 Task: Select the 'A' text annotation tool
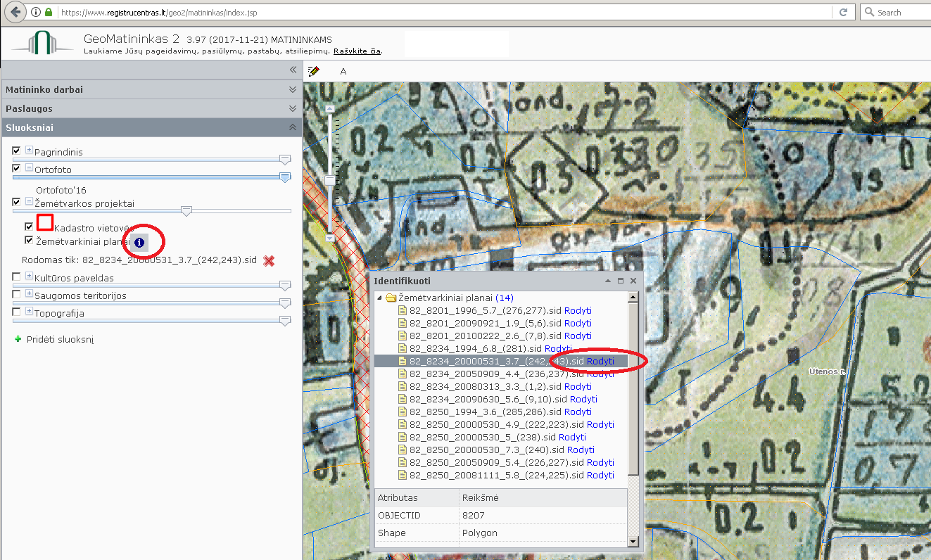tap(343, 71)
